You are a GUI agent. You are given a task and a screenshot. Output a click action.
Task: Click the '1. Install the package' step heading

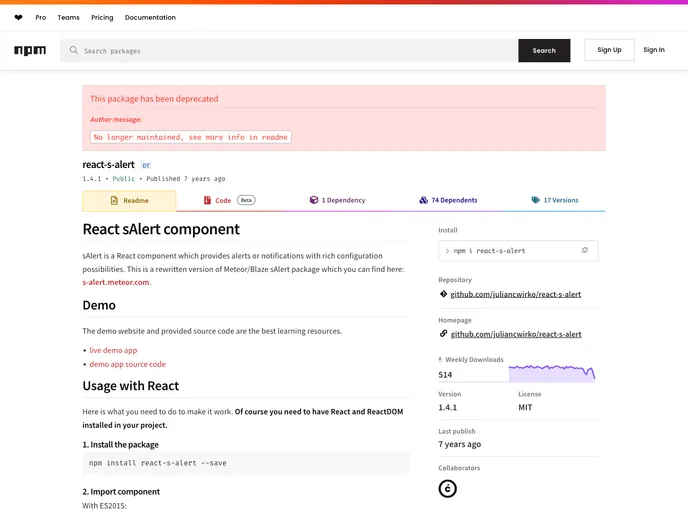click(121, 444)
